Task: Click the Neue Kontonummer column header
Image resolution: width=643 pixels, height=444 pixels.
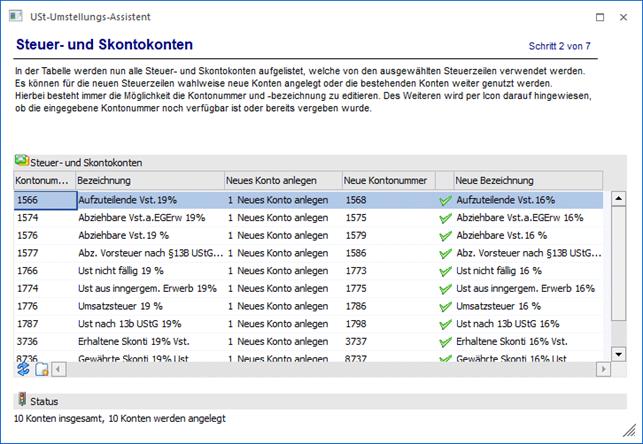Action: (387, 180)
